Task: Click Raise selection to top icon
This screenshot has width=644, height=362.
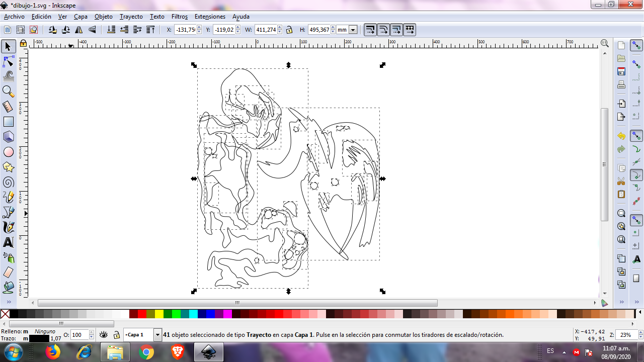Action: [x=150, y=30]
